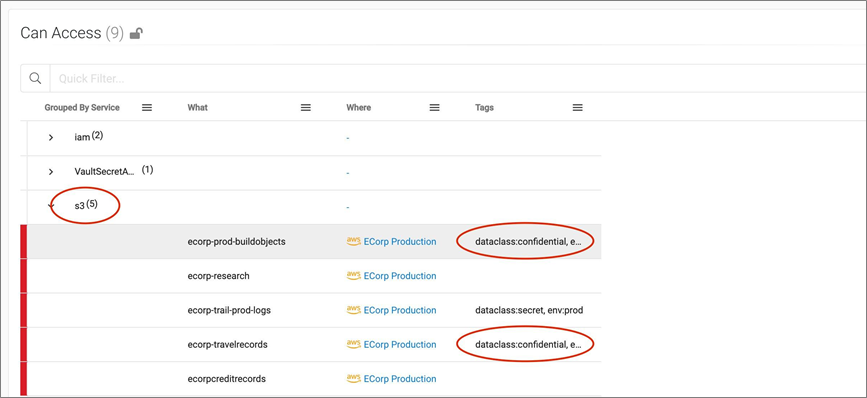Click the dataclass:secret, env:prod tags cell
The width and height of the screenshot is (867, 398).
pos(529,310)
